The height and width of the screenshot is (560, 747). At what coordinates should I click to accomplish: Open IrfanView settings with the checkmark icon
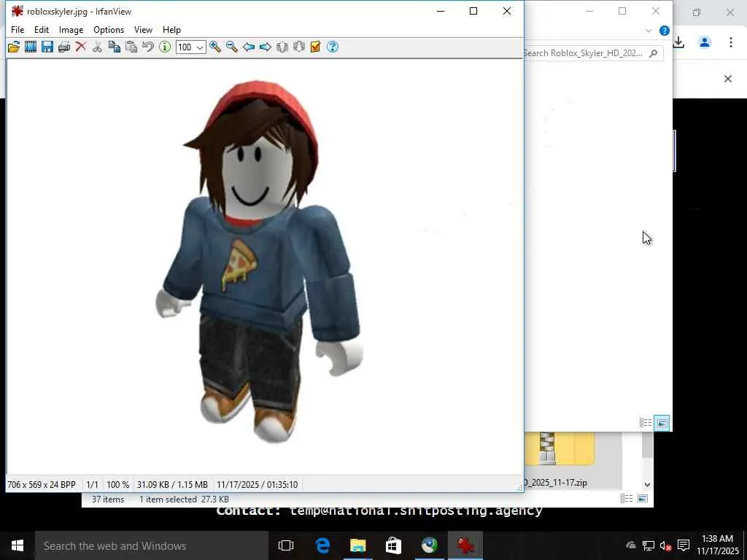[315, 47]
